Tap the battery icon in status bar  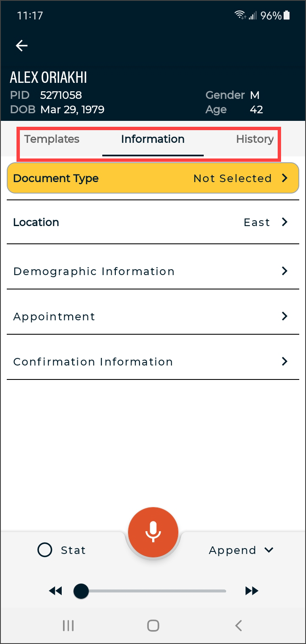coord(287,16)
